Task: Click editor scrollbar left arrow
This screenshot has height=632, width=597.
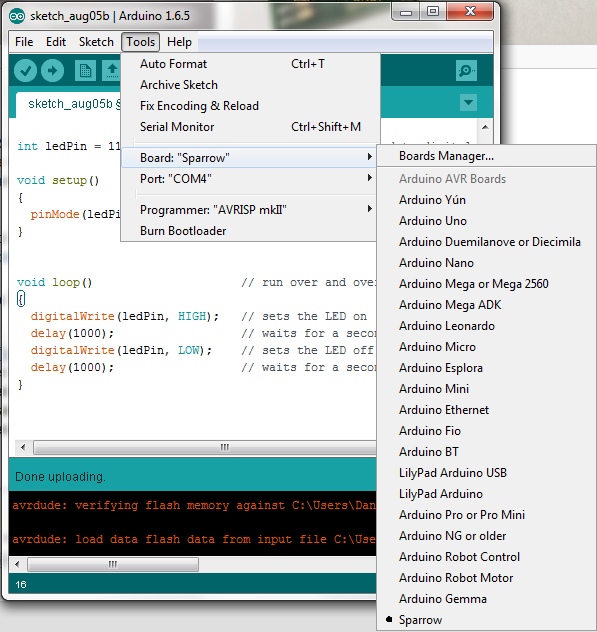Action: pyautogui.click(x=23, y=447)
